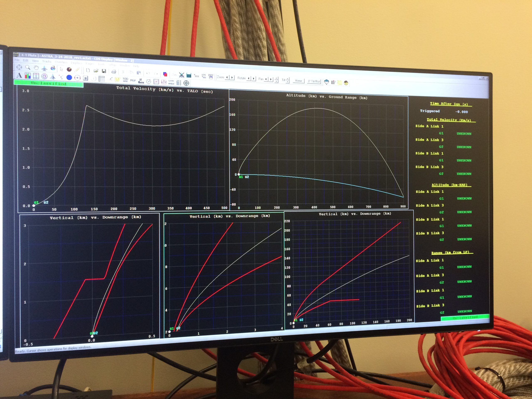Click the printer icon
The height and width of the screenshot is (399, 532).
[114, 71]
